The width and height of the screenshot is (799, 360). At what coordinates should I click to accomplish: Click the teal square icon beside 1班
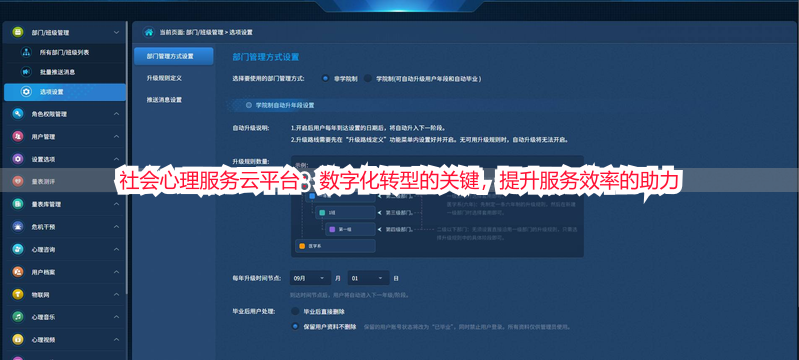click(322, 212)
